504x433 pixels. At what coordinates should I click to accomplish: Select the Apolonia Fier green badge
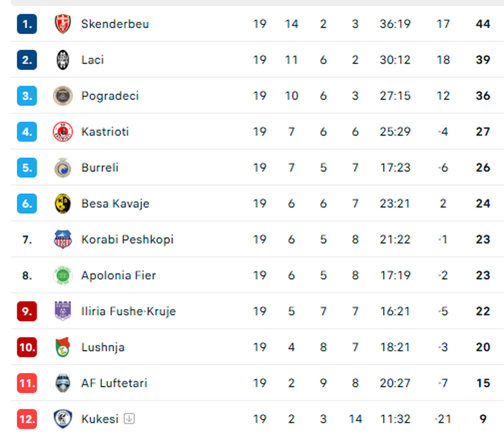63,275
